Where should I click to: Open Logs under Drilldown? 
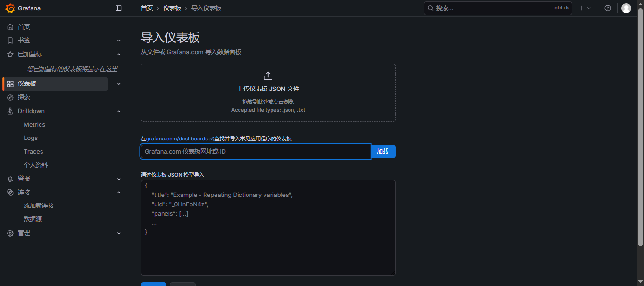(x=31, y=138)
